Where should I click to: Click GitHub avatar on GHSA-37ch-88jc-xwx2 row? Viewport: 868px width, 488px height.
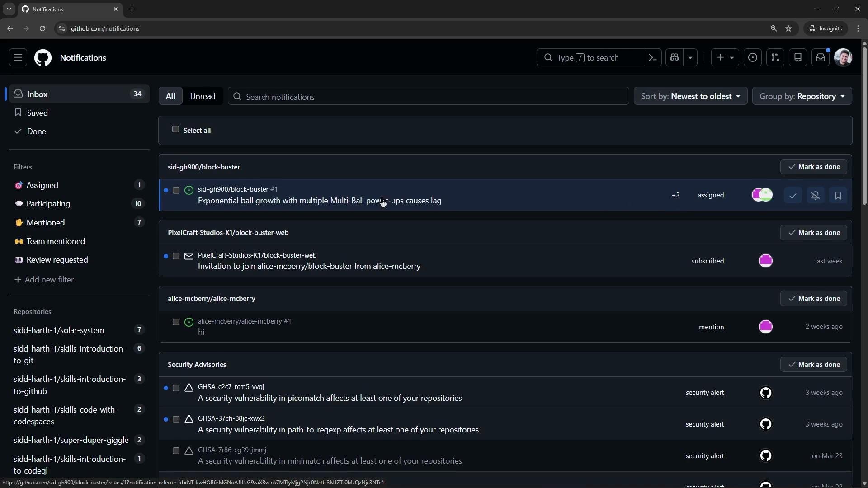point(766,424)
